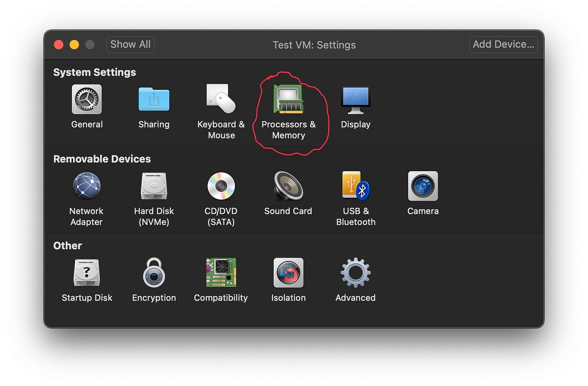This screenshot has width=588, height=386.
Task: Open CD/DVD (SATA) settings
Action: 221,186
